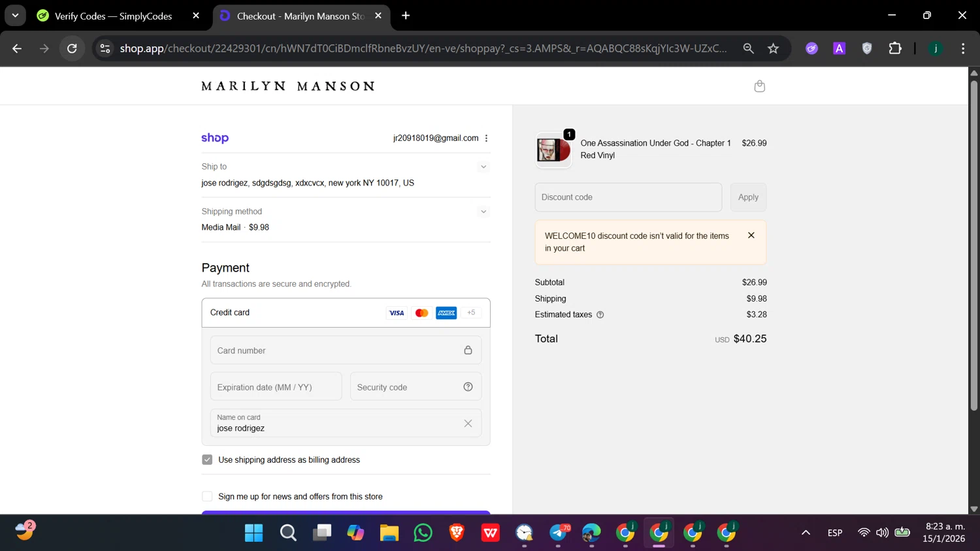This screenshot has width=980, height=551.
Task: Click the browser address bar URL
Action: (423, 48)
